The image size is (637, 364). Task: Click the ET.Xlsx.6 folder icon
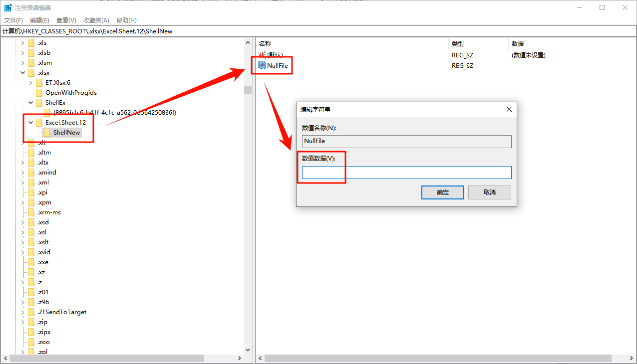[40, 82]
